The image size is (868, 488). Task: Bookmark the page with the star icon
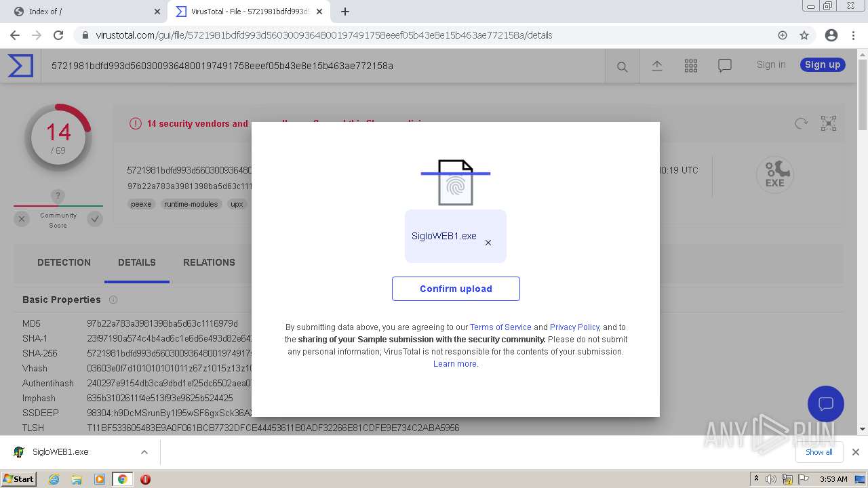click(804, 35)
